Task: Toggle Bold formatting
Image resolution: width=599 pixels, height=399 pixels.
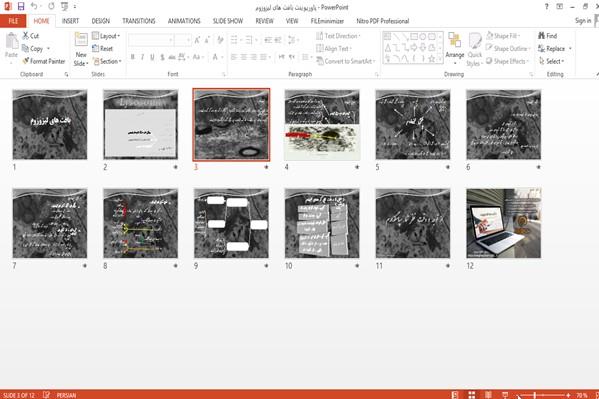Action: (x=133, y=57)
